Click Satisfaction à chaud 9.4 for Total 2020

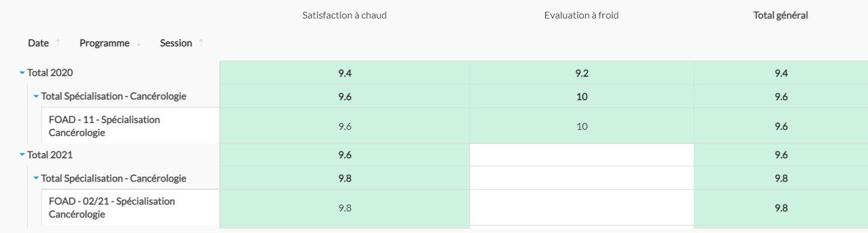(345, 73)
